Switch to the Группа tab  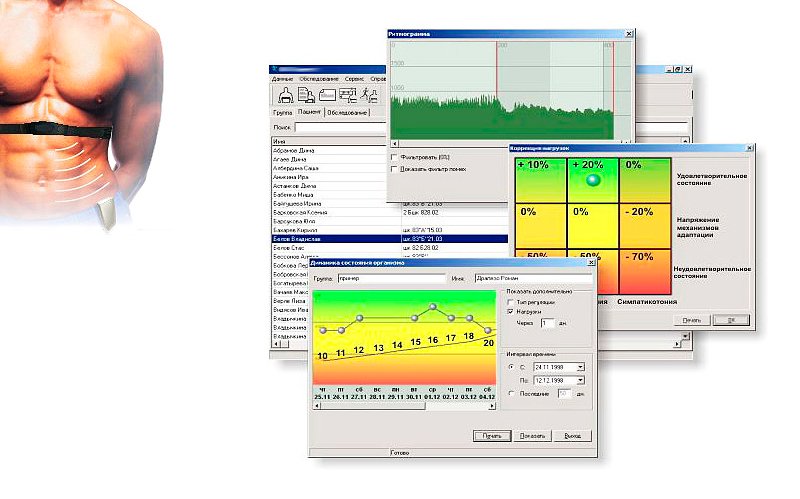coord(282,112)
